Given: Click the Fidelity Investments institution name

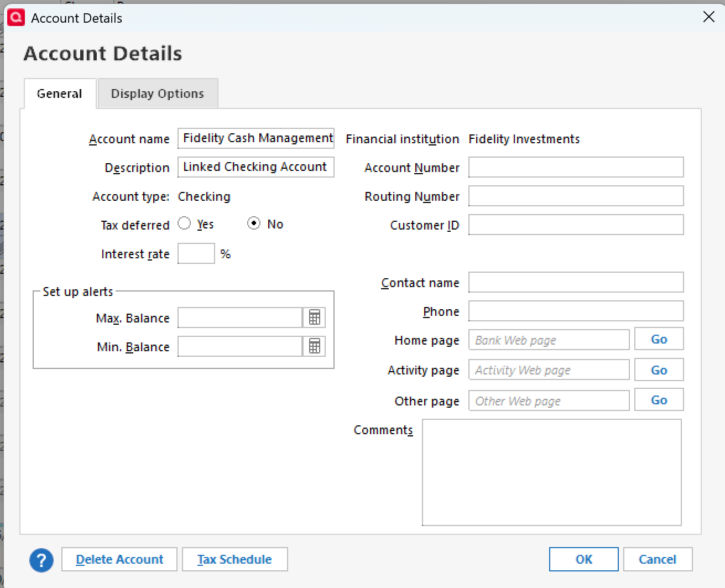Looking at the screenshot, I should 524,139.
